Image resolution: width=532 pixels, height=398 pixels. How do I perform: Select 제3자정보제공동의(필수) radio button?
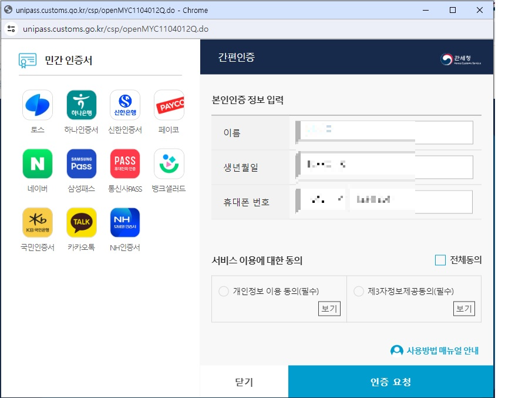pos(359,292)
